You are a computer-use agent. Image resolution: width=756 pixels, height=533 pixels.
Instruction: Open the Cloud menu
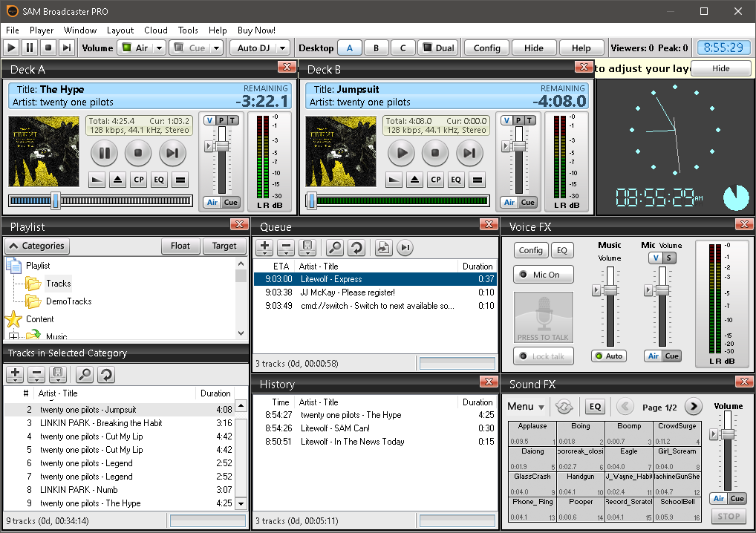click(x=156, y=30)
